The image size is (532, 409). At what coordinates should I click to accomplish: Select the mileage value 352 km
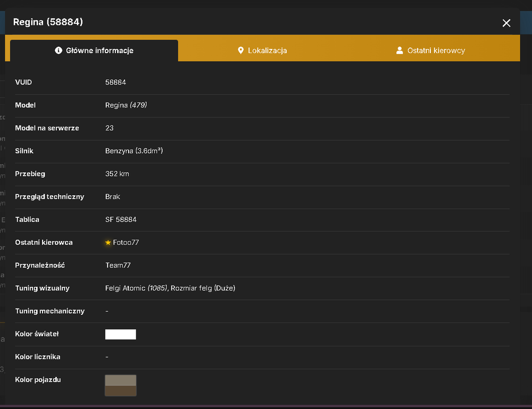click(117, 174)
